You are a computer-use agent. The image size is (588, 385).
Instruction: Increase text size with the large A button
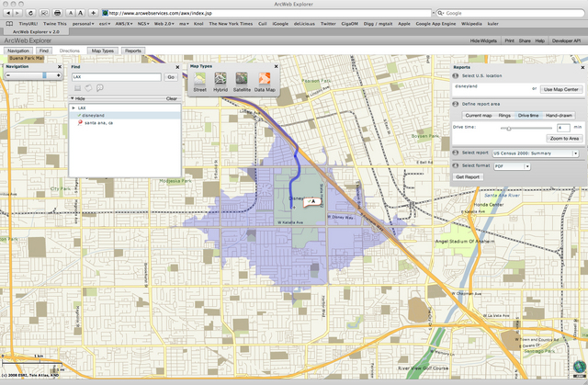click(80, 13)
